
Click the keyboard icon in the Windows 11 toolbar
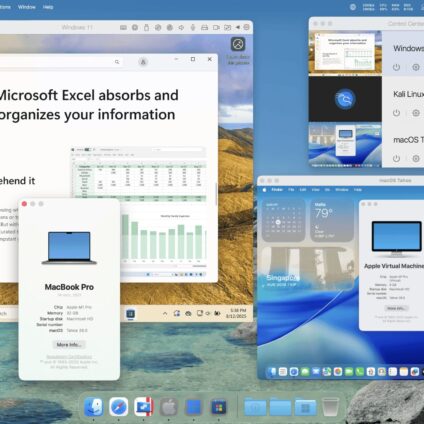click(x=123, y=28)
